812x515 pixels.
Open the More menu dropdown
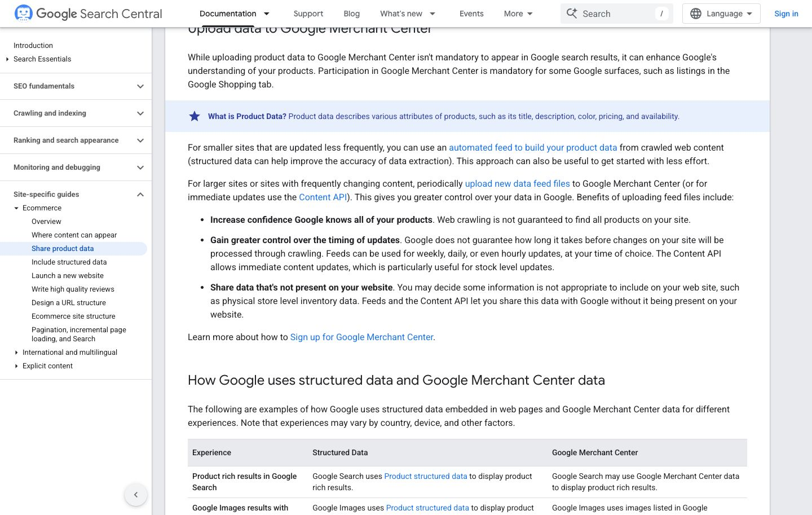pyautogui.click(x=518, y=14)
